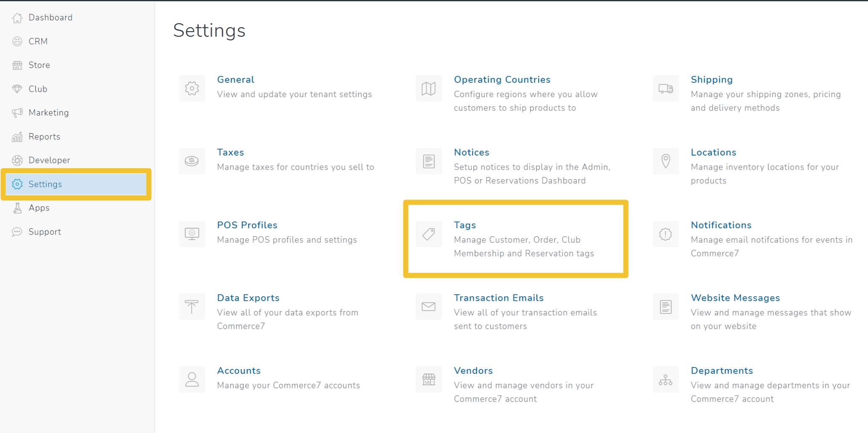868x433 pixels.
Task: Click the Locations map pin icon
Action: click(x=665, y=161)
